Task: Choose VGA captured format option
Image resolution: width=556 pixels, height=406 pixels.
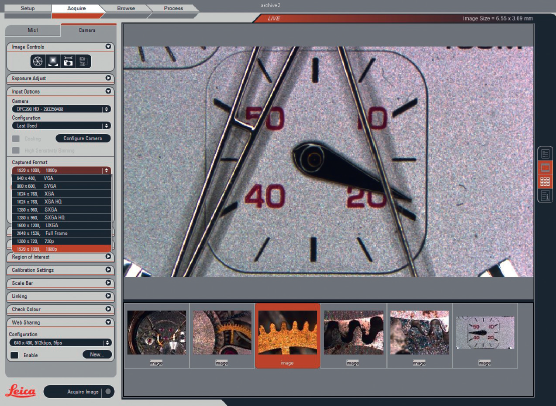Action: (x=61, y=178)
